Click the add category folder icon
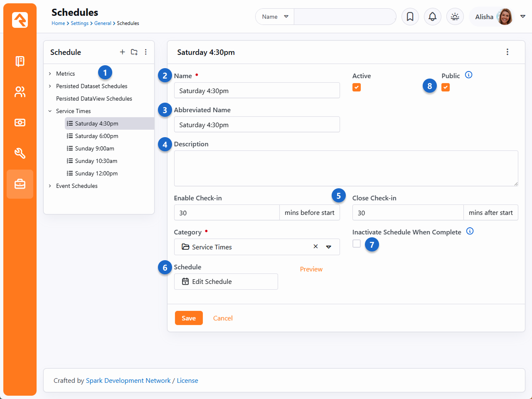 [134, 52]
